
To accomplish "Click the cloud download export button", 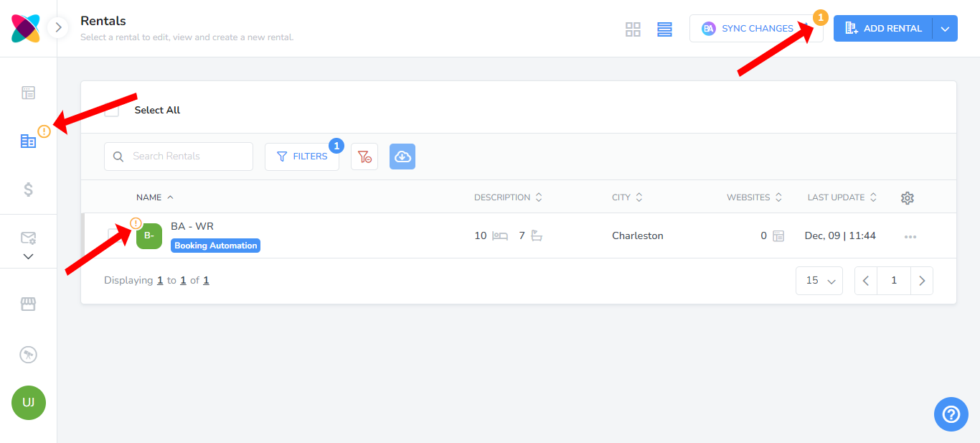I will (x=402, y=157).
